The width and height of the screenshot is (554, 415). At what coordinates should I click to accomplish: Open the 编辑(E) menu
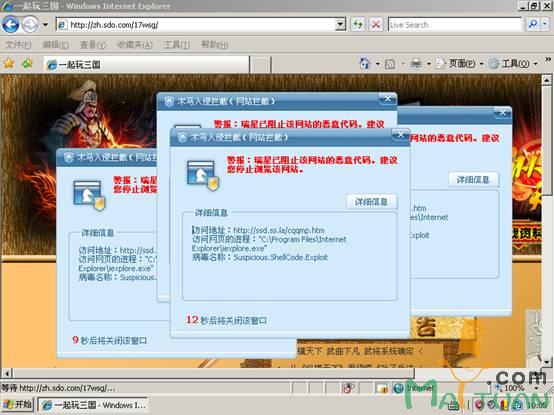(x=55, y=45)
